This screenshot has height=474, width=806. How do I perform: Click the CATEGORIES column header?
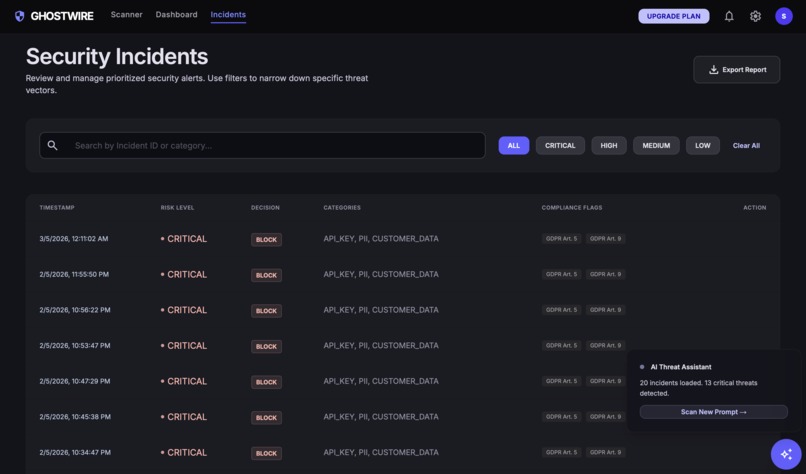coord(342,208)
